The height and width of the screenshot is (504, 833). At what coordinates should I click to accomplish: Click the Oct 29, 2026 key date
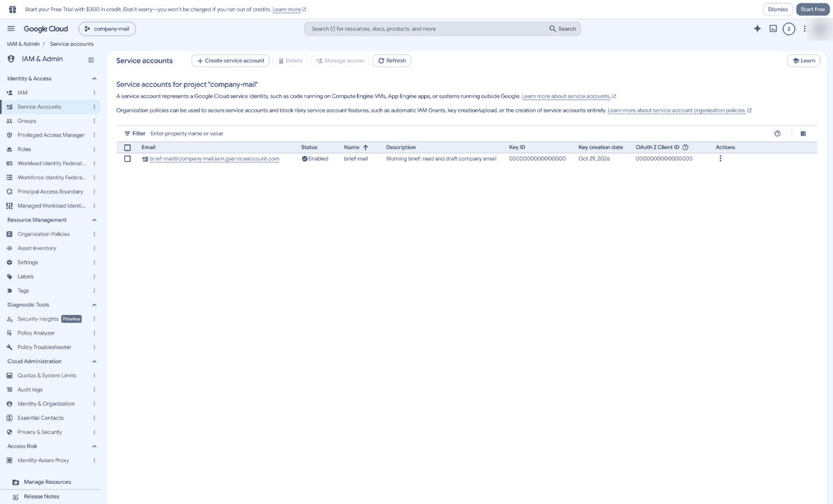(594, 158)
